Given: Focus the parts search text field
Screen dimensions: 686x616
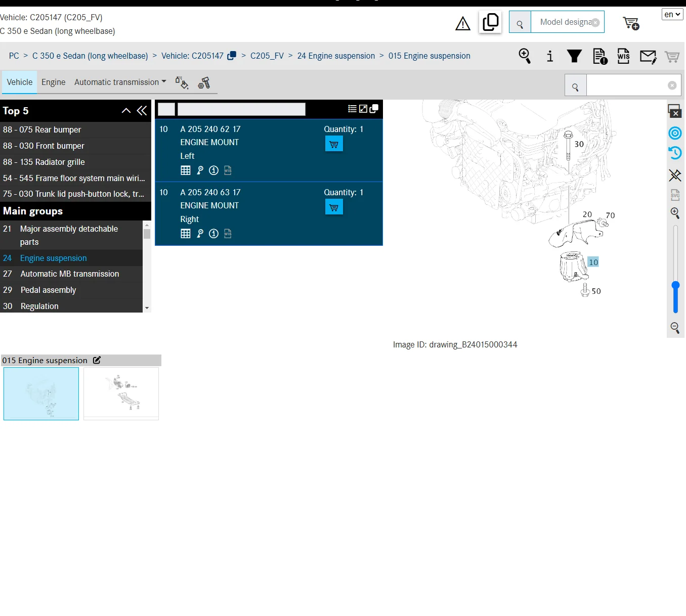Looking at the screenshot, I should [x=627, y=85].
